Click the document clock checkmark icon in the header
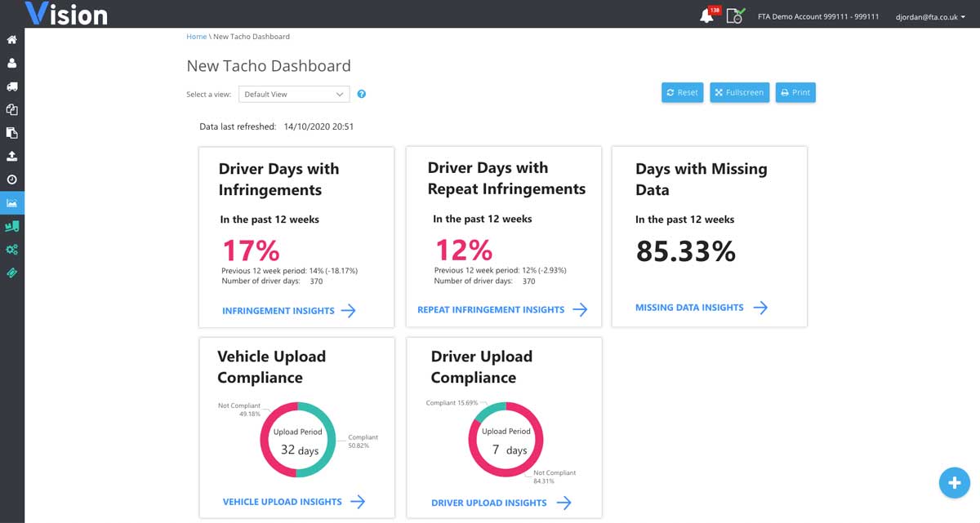980x523 pixels. [736, 16]
